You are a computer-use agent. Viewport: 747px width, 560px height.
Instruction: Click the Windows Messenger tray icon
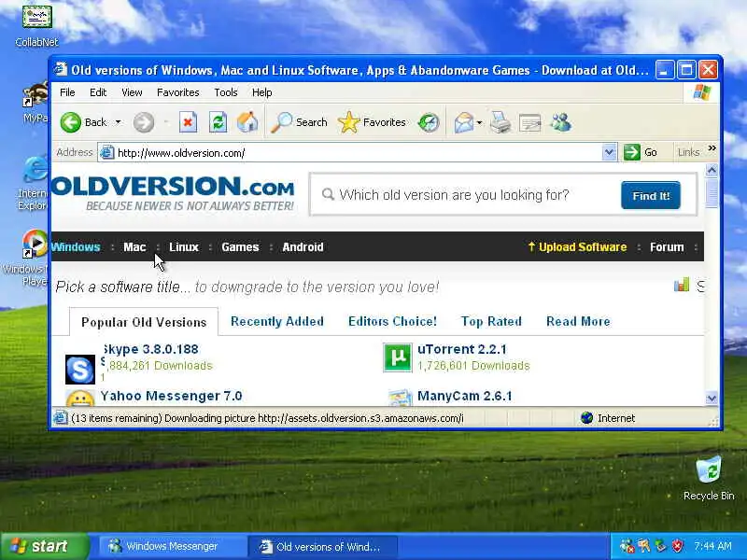click(x=627, y=546)
